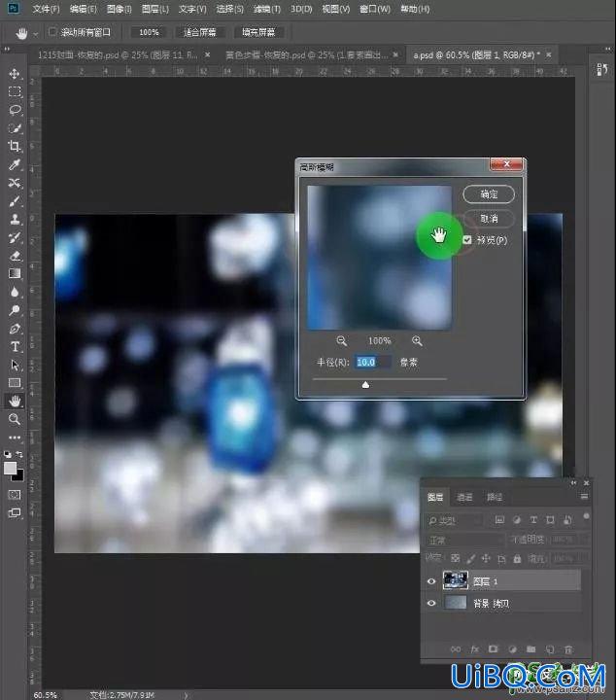
Task: Hide 图层 1 layer visibility
Action: point(431,581)
